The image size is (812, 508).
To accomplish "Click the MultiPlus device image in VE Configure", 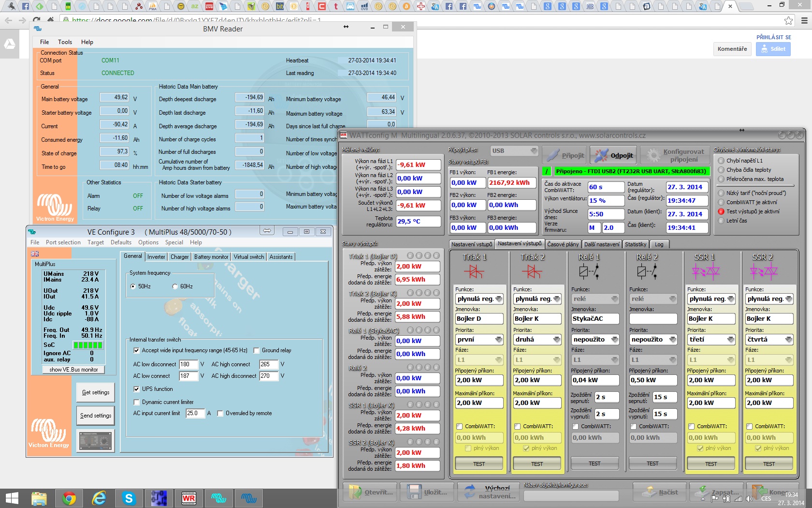I will pyautogui.click(x=96, y=441).
